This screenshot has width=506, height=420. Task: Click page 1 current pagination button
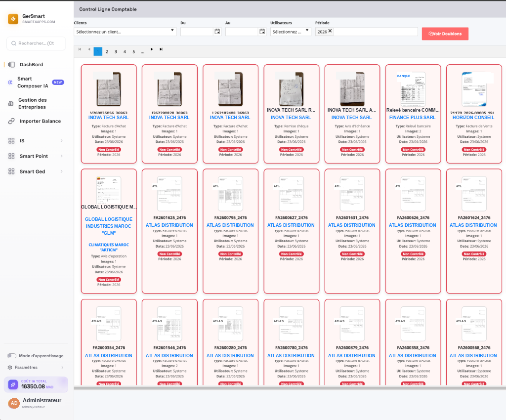[98, 51]
